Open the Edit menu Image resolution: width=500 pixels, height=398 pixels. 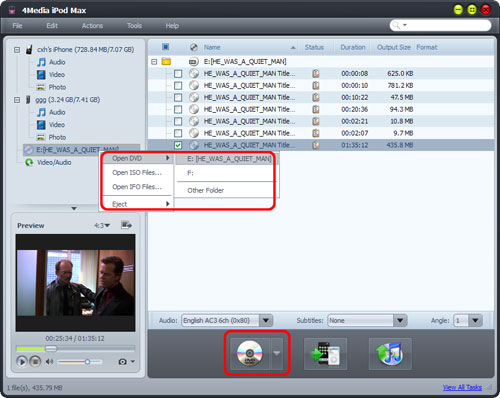[x=52, y=26]
